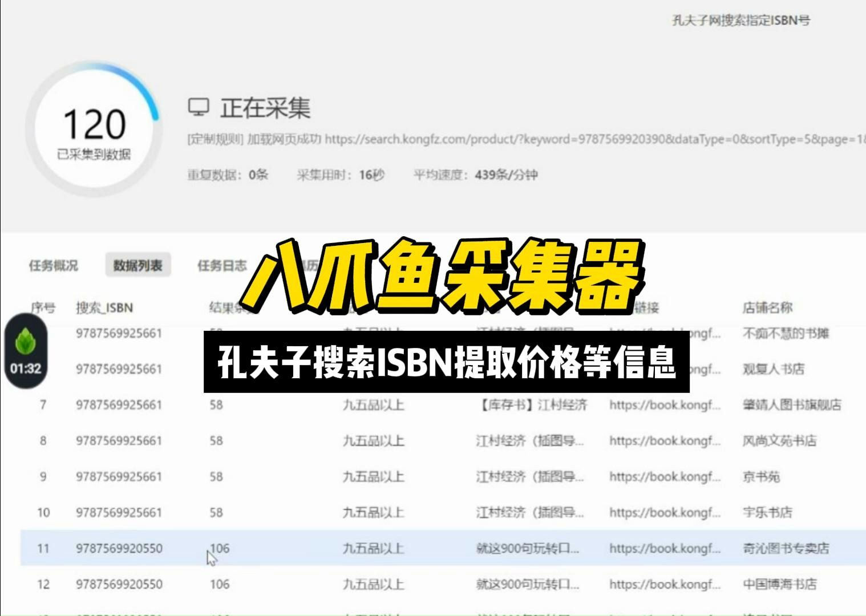866x616 pixels.
Task: Click the 平均速度: 439条/分钟 statistic
Action: tap(475, 175)
